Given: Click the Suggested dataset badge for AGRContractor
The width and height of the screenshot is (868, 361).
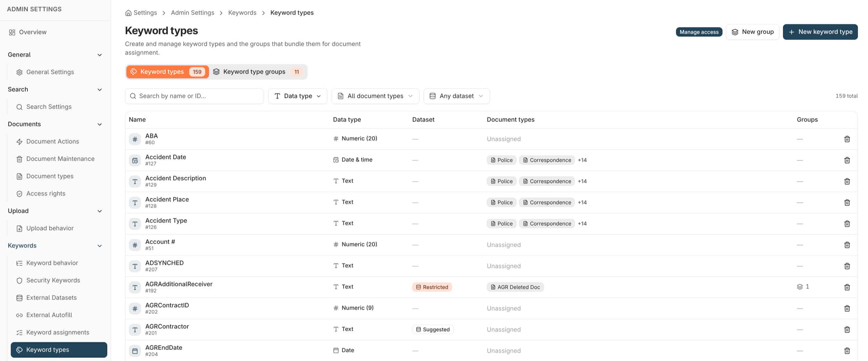Looking at the screenshot, I should pyautogui.click(x=433, y=329).
